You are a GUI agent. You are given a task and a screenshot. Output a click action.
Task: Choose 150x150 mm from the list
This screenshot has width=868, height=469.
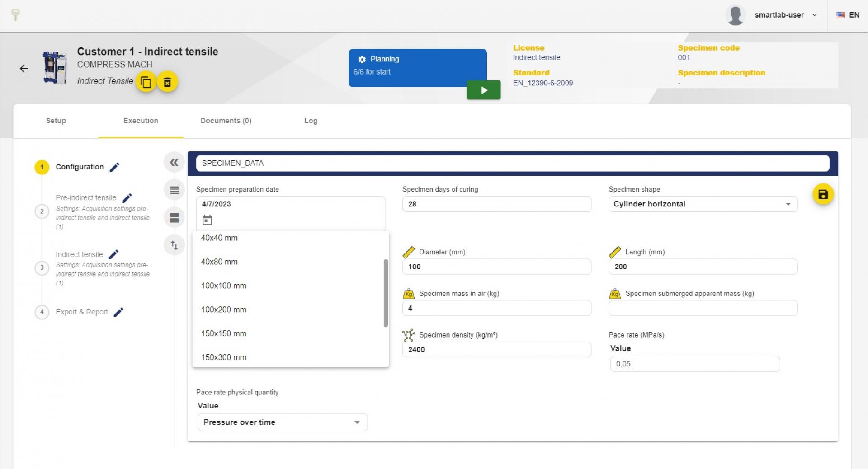point(224,333)
